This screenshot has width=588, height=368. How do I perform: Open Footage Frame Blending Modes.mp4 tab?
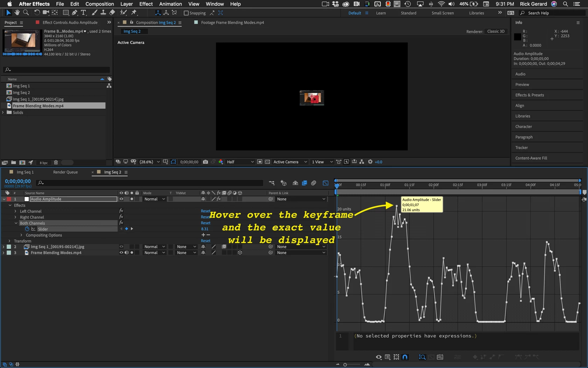point(232,22)
